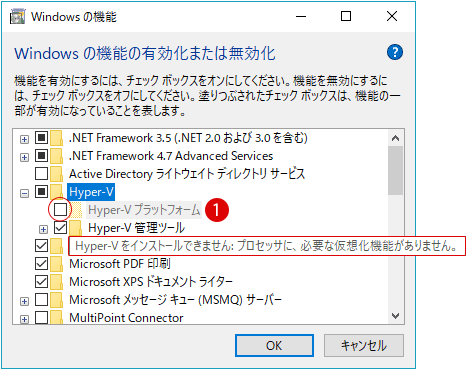The height and width of the screenshot is (370, 469).
Task: Click the Windows Features title bar icon
Action: [17, 16]
